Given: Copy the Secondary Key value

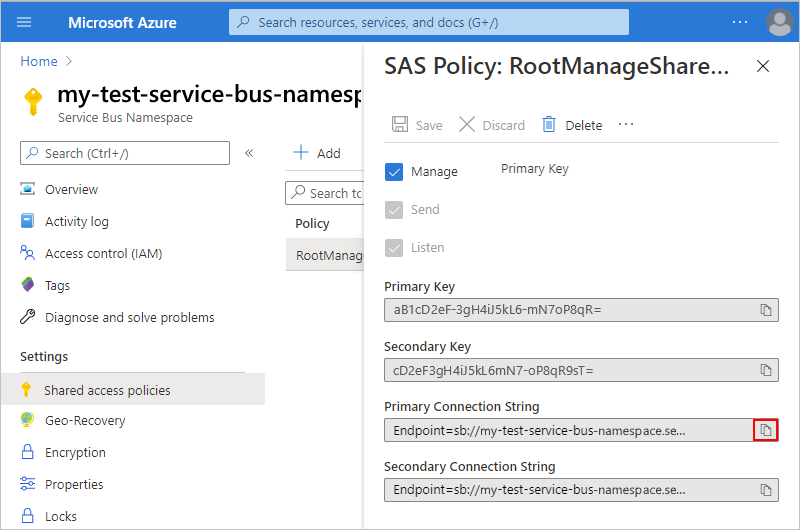Looking at the screenshot, I should click(766, 370).
